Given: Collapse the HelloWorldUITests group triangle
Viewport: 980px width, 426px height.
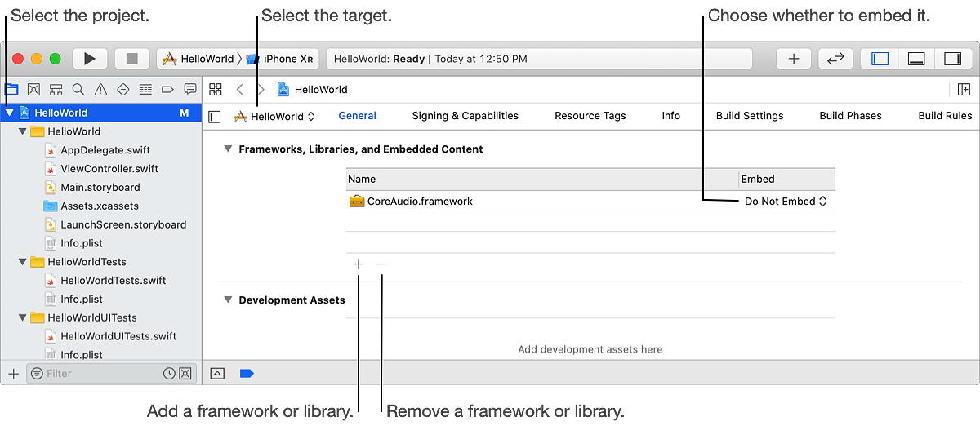Looking at the screenshot, I should 22,318.
